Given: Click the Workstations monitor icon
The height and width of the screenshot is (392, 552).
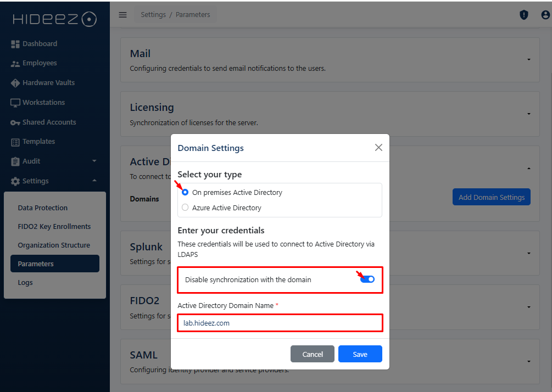Looking at the screenshot, I should (15, 103).
